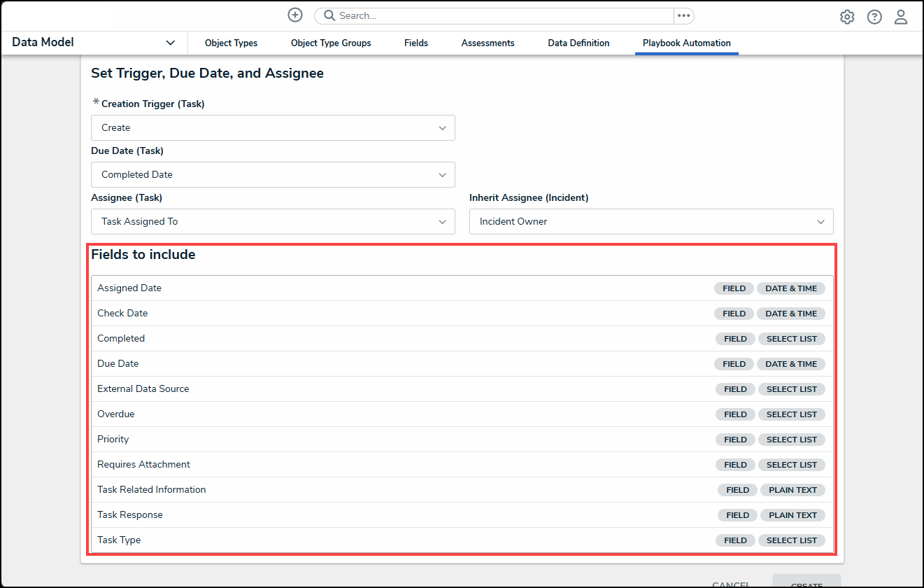Select the Data Definition tab
924x588 pixels.
578,43
